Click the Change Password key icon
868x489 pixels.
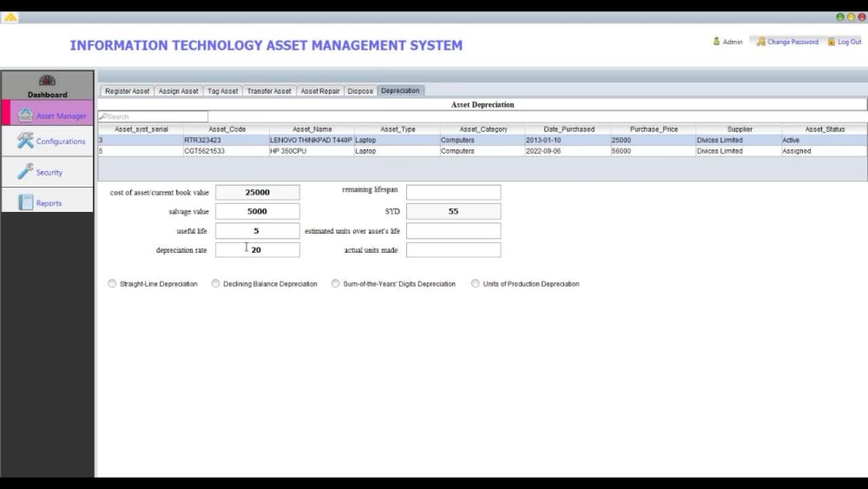coord(761,42)
